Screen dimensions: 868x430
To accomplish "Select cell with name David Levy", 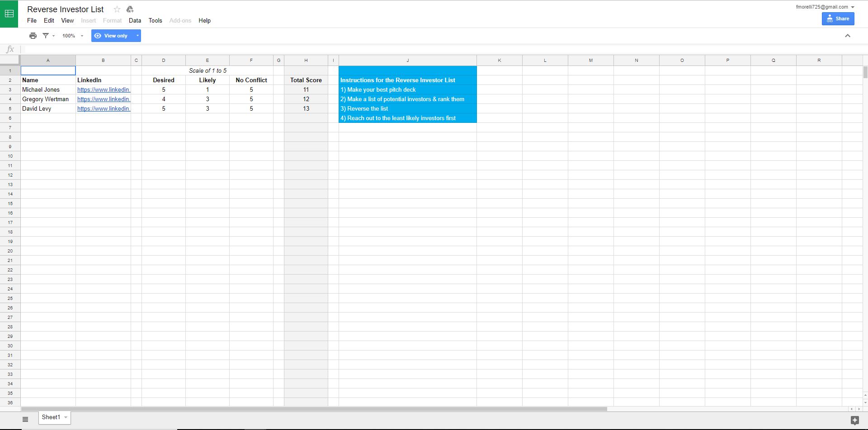I will point(48,108).
